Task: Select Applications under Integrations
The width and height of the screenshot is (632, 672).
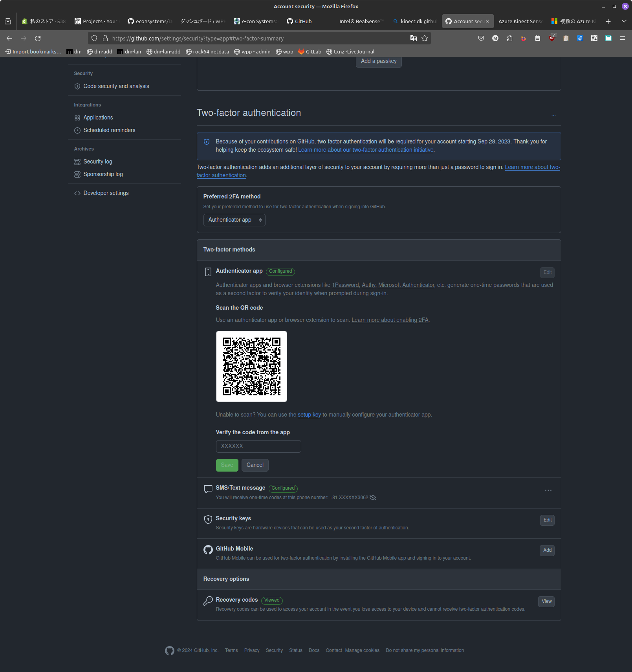Action: 98,118
